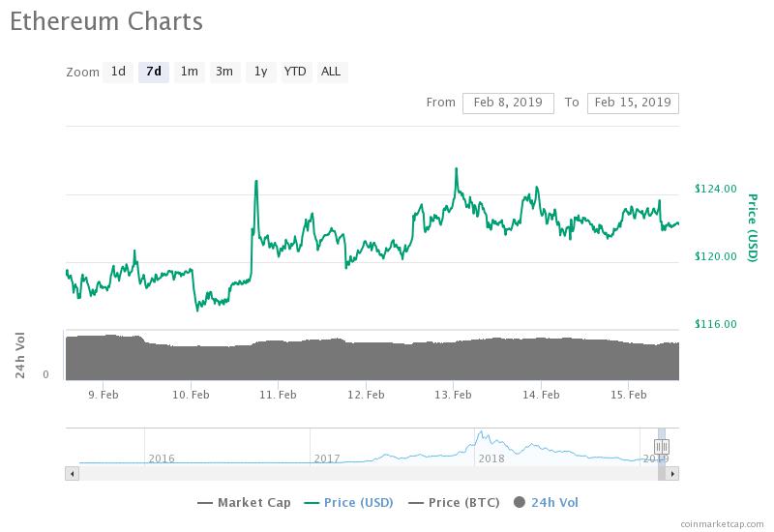Click the 2018 peak in the navigator
Viewport: 774px width, 532px height.
pos(481,431)
